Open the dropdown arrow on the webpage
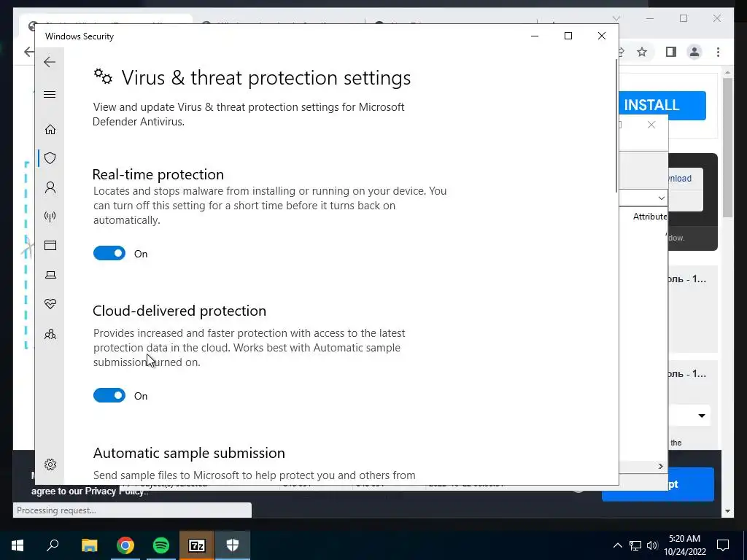The width and height of the screenshot is (747, 560). pyautogui.click(x=701, y=416)
